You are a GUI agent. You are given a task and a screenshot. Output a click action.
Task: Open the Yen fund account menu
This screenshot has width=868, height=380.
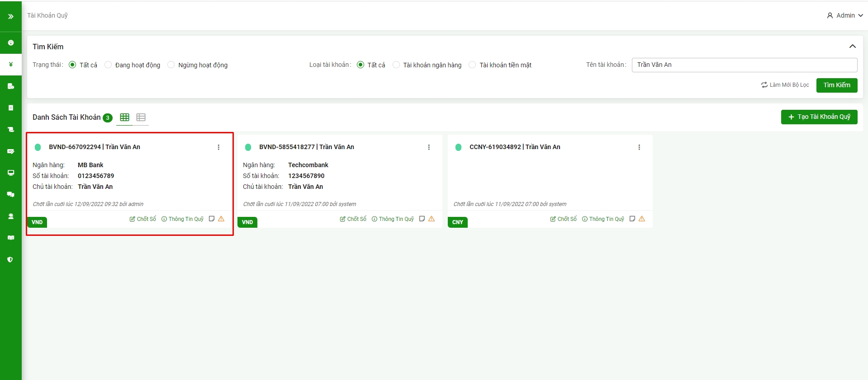point(10,65)
